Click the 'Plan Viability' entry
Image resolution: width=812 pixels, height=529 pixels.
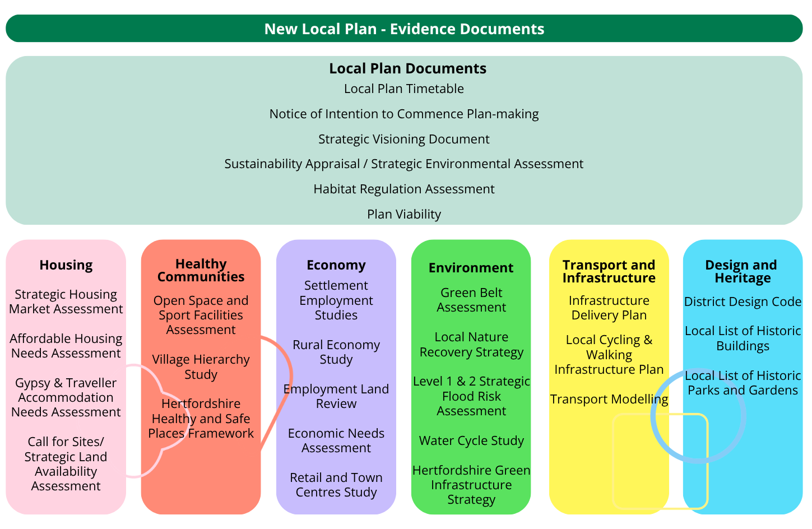404,214
